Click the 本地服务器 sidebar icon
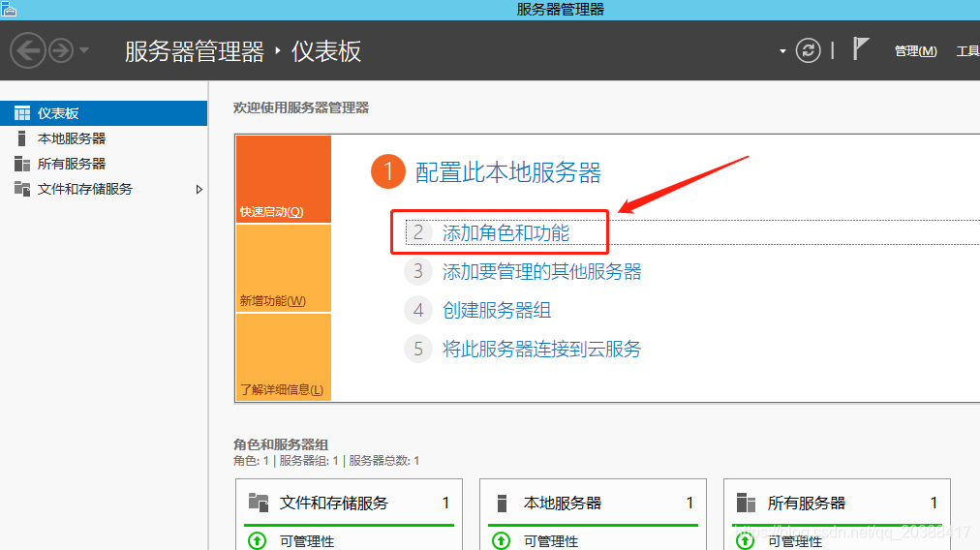980x550 pixels. (x=22, y=138)
